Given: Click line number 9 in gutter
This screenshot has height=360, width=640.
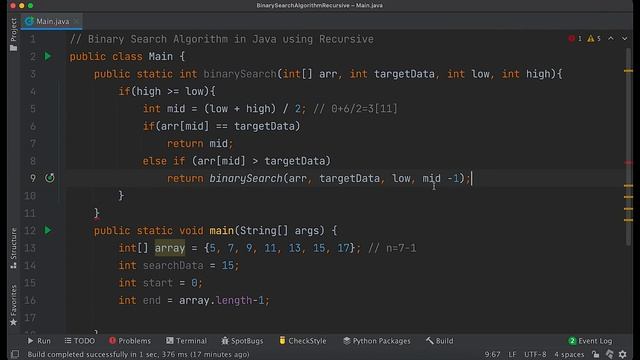Looking at the screenshot, I should (33, 178).
